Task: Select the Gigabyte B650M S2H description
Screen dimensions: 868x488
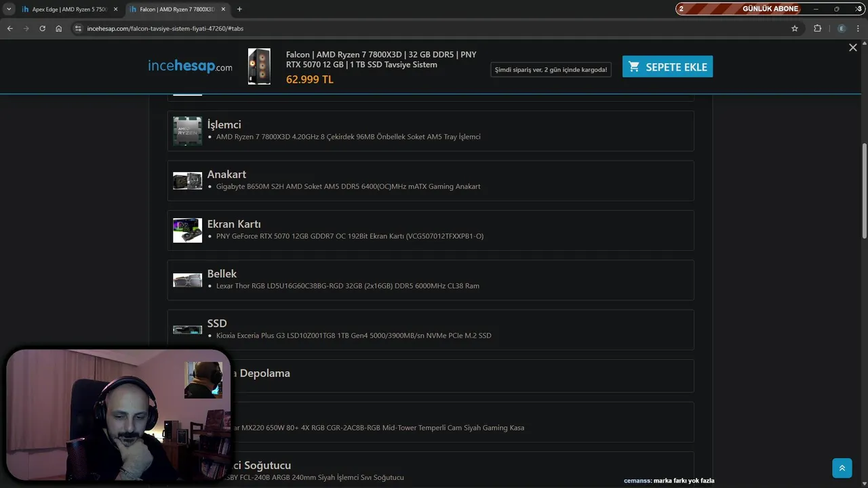Action: (348, 186)
